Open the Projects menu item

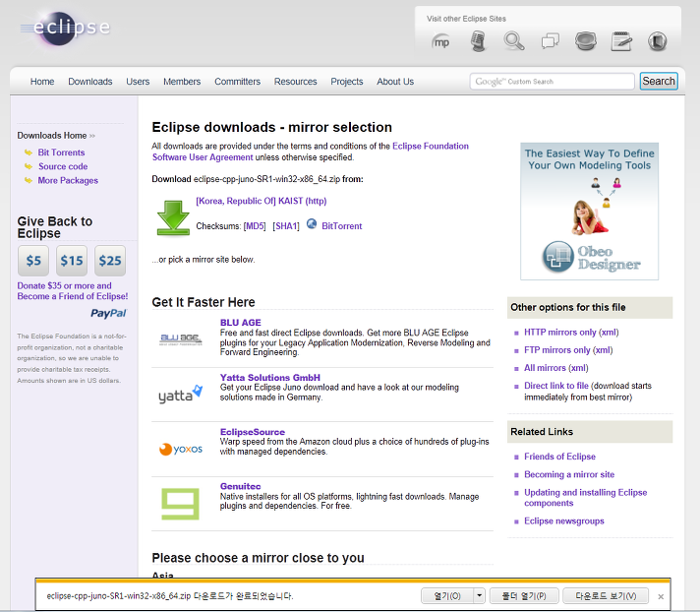[x=347, y=82]
